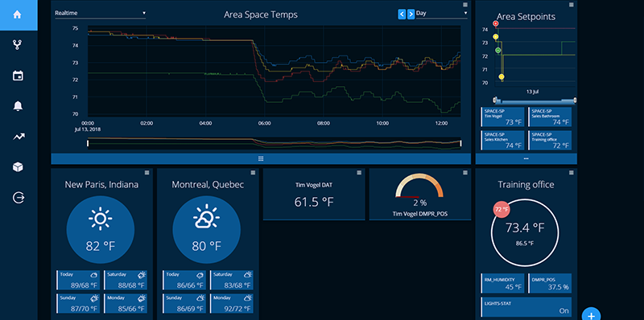Click the logout icon in sidebar
Image resolution: width=644 pixels, height=320 pixels.
pyautogui.click(x=19, y=198)
